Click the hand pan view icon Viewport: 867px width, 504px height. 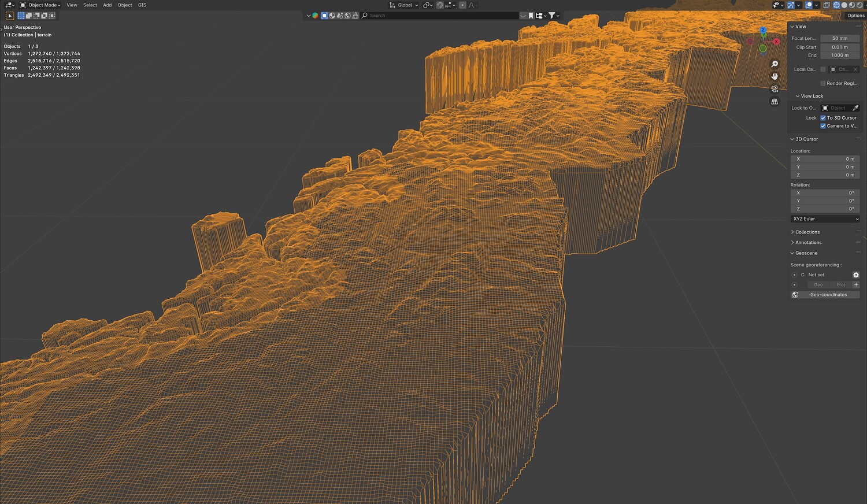775,76
